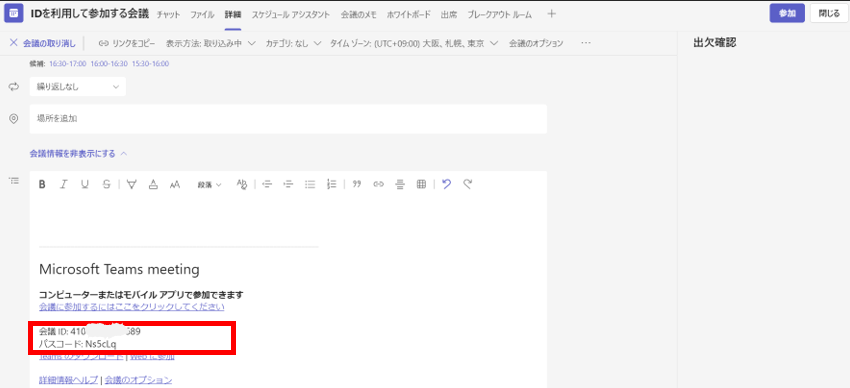Click the パスコード: Ns5cLq text

click(78, 344)
